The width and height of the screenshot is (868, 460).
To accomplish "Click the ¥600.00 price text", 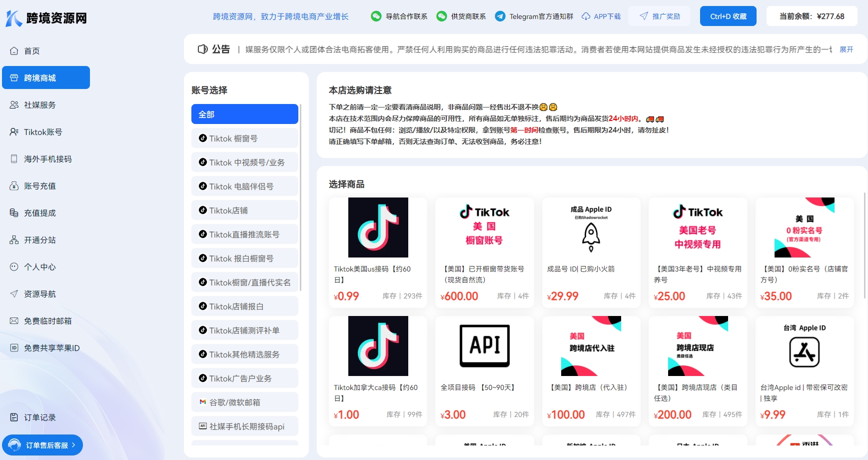I will 459,296.
